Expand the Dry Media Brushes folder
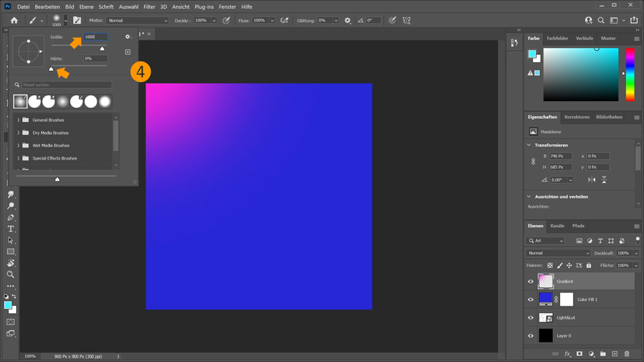This screenshot has width=644, height=362. [x=18, y=133]
